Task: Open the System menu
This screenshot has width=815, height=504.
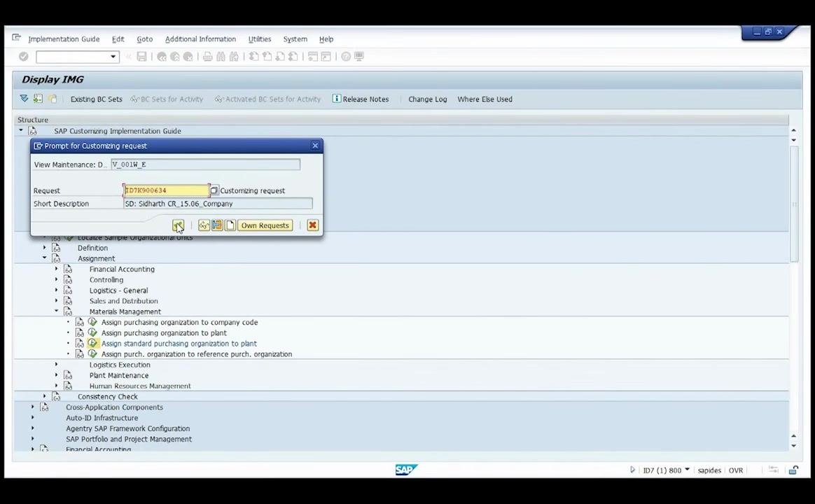Action: (295, 39)
